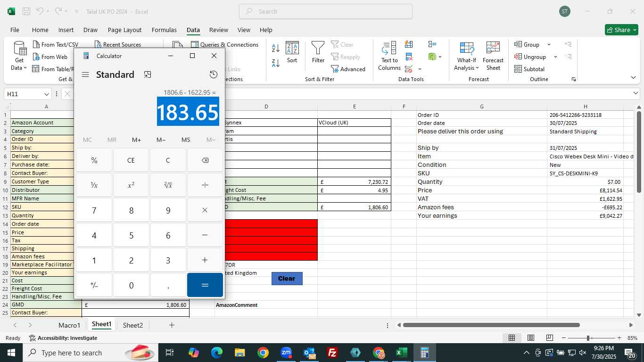This screenshot has height=362, width=644.
Task: Open Queries & Connections pane
Action: click(225, 44)
